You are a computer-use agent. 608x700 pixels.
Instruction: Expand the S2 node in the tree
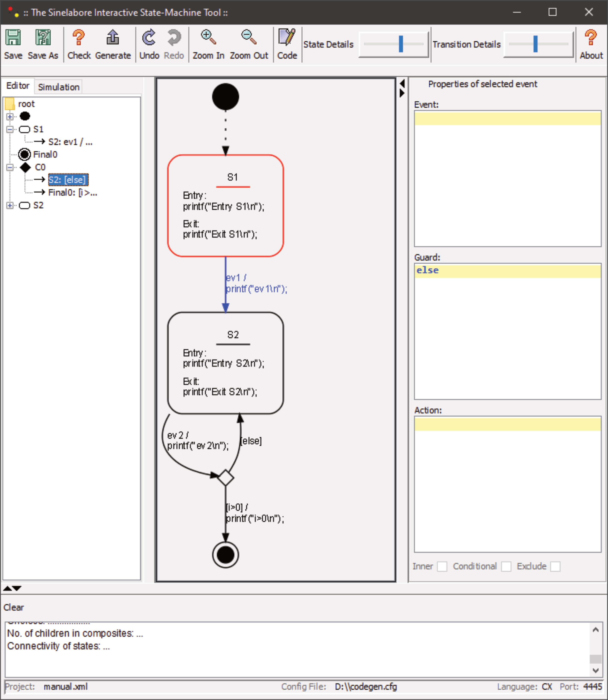(x=10, y=205)
